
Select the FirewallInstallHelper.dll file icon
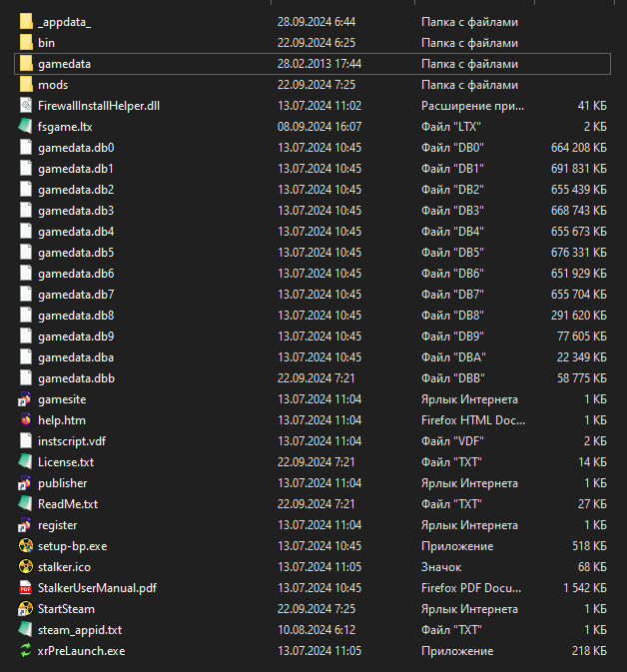click(26, 106)
